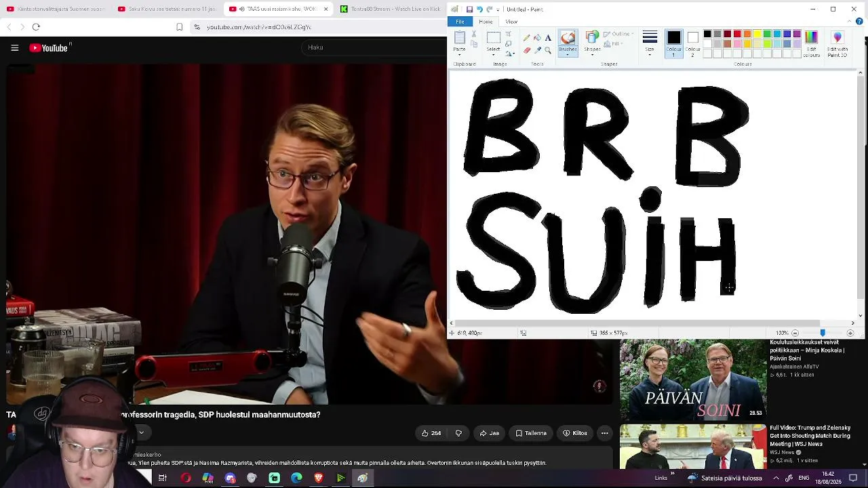The width and height of the screenshot is (868, 488).
Task: Open Edit colours palette dialog
Action: tap(811, 44)
